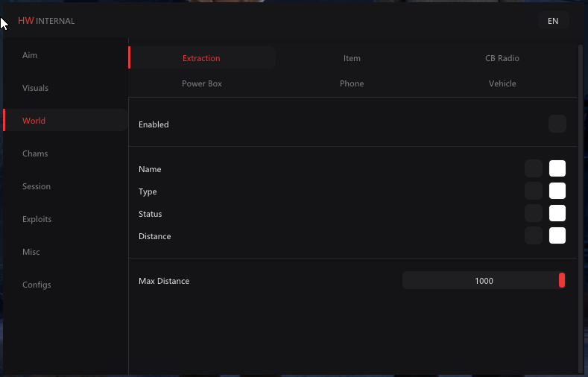The height and width of the screenshot is (377, 588).
Task: Open the Type white color swatch
Action: (557, 191)
